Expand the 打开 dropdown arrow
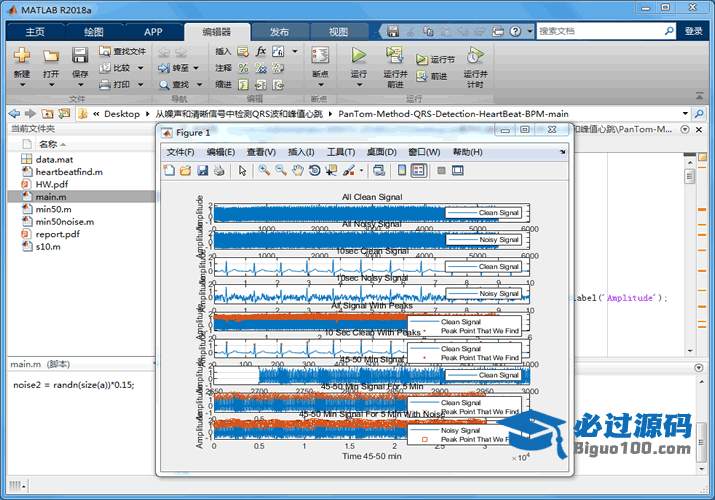 51,85
